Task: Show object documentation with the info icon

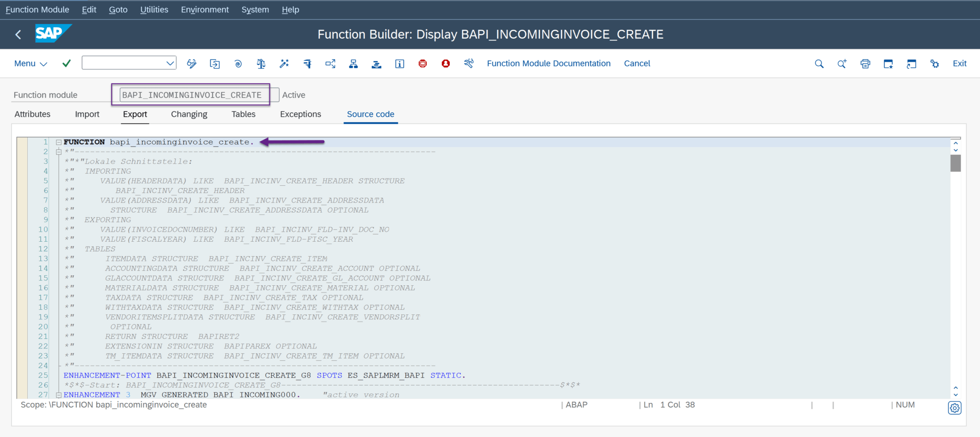Action: (x=400, y=63)
